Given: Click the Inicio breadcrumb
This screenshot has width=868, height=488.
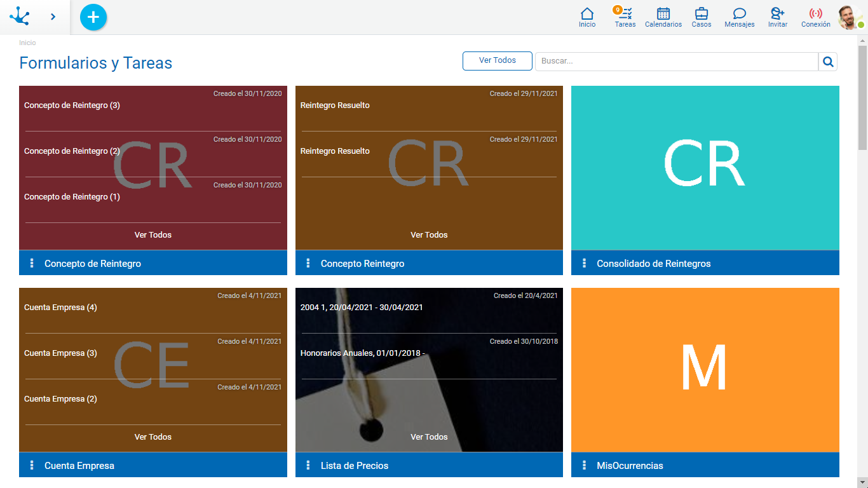Looking at the screenshot, I should pyautogui.click(x=27, y=43).
